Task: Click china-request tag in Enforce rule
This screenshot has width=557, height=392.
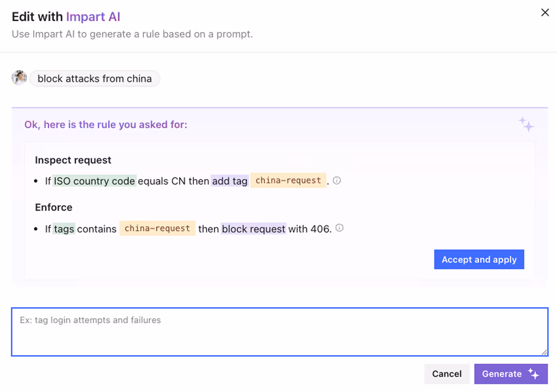Action: pos(157,228)
